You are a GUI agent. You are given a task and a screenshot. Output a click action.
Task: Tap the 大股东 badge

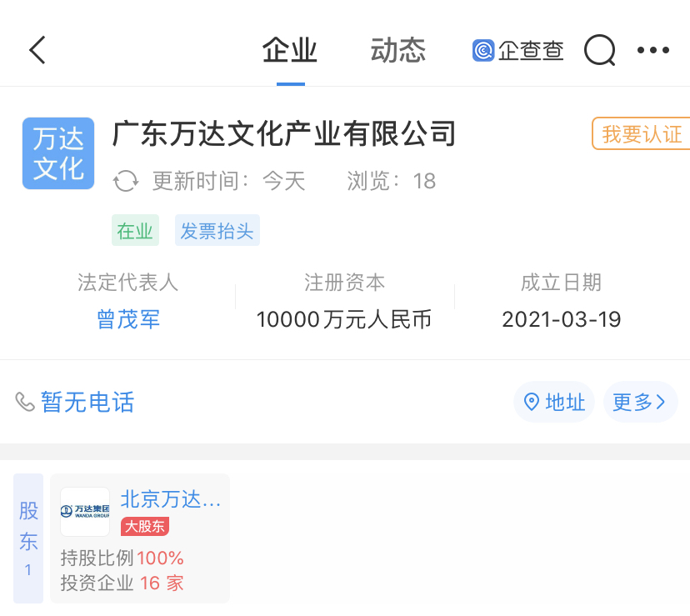pos(145,526)
